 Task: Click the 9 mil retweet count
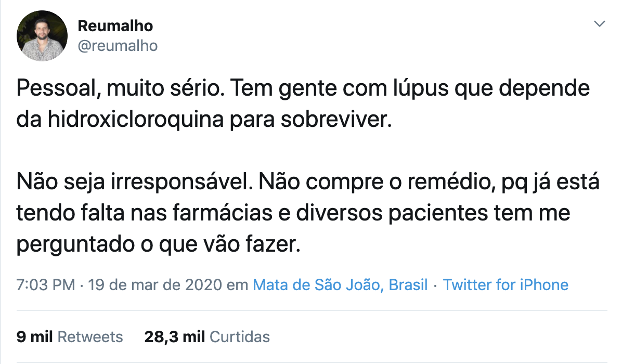(34, 336)
